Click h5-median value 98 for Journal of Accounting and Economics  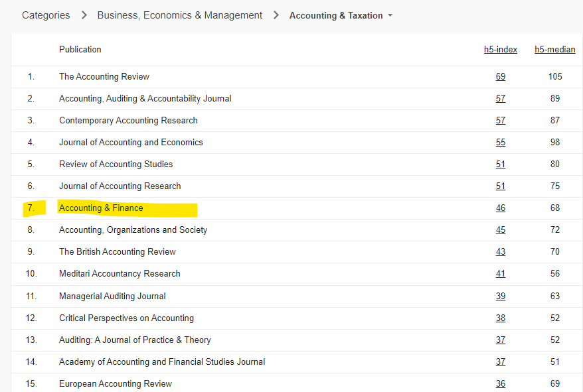555,143
